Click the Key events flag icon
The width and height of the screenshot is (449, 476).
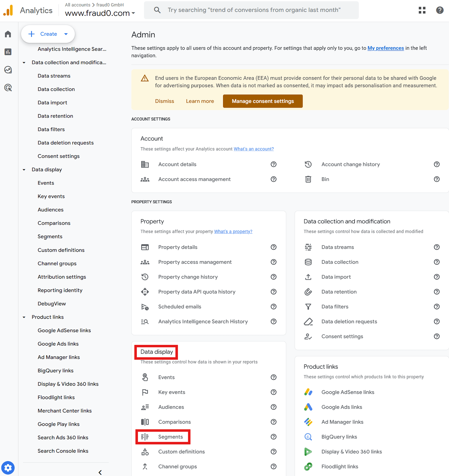tap(145, 392)
